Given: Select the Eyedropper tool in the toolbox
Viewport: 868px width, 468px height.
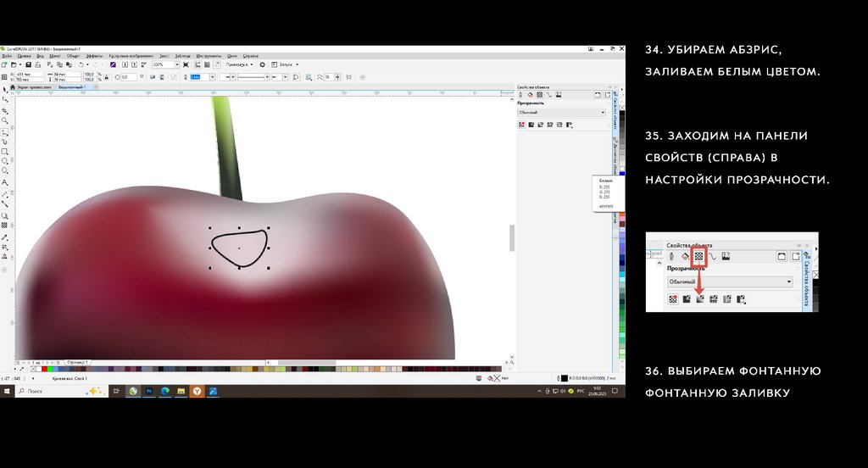Looking at the screenshot, I should [5, 237].
